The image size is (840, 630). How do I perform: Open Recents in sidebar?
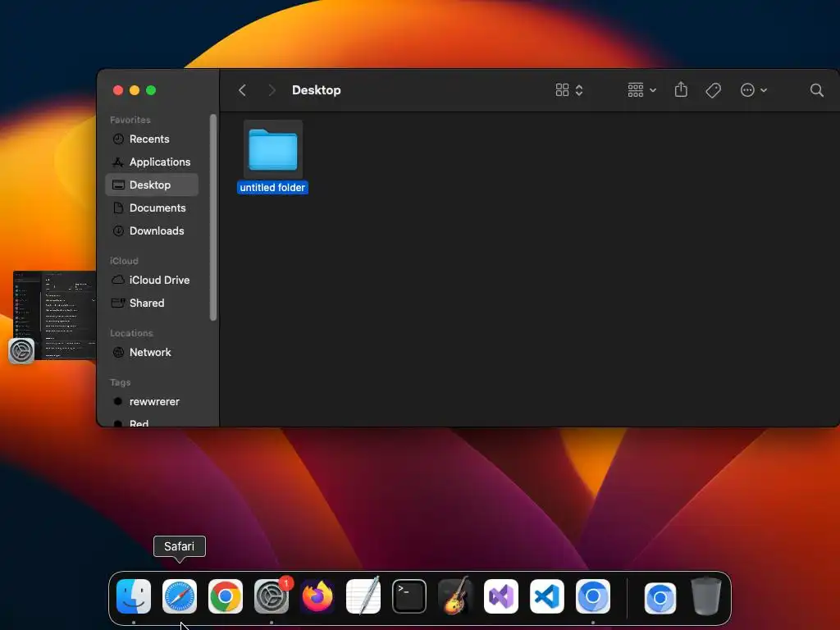point(152,139)
